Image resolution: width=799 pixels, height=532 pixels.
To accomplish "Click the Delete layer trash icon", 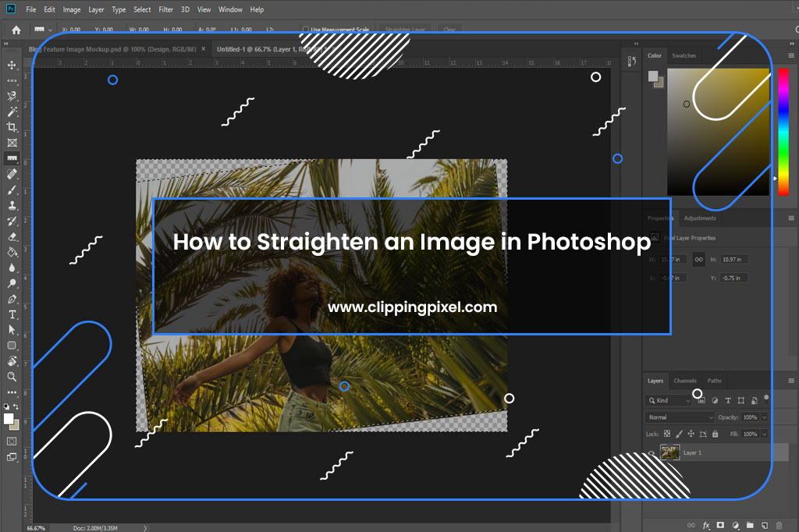I will 779,526.
